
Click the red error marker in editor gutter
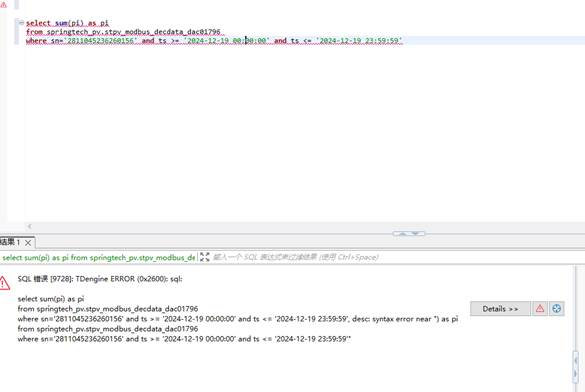pyautogui.click(x=3, y=5)
